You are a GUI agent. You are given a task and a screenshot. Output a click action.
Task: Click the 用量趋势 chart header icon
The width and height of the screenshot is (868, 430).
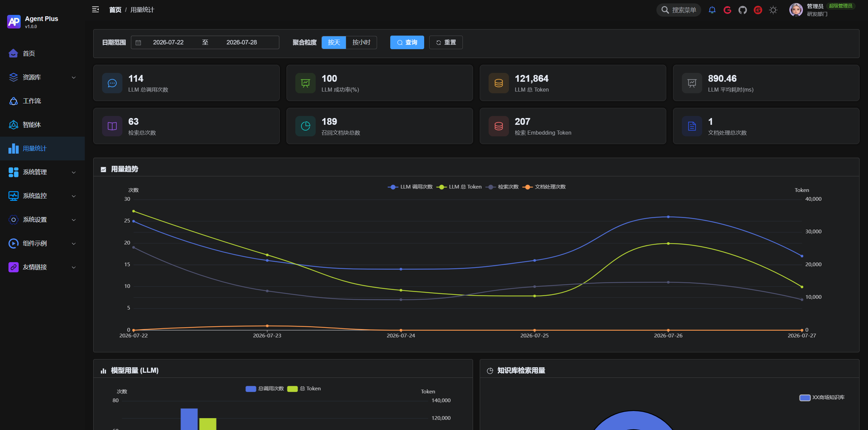103,169
